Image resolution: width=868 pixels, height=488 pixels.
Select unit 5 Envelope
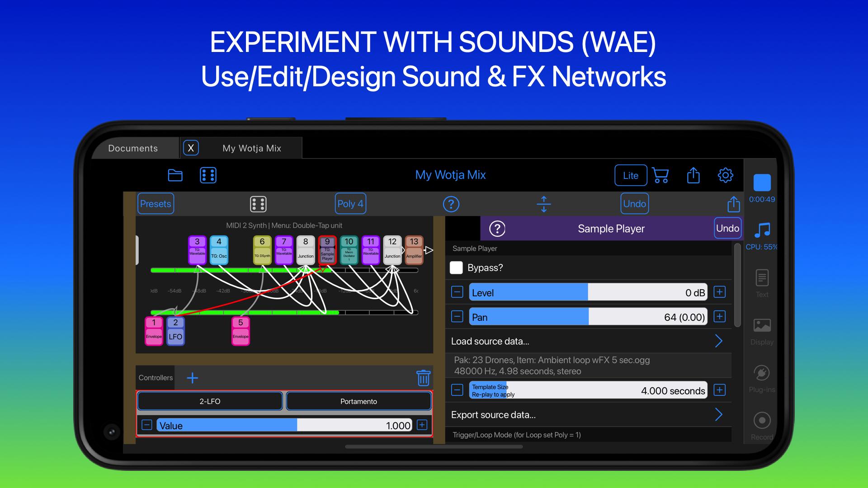point(241,331)
